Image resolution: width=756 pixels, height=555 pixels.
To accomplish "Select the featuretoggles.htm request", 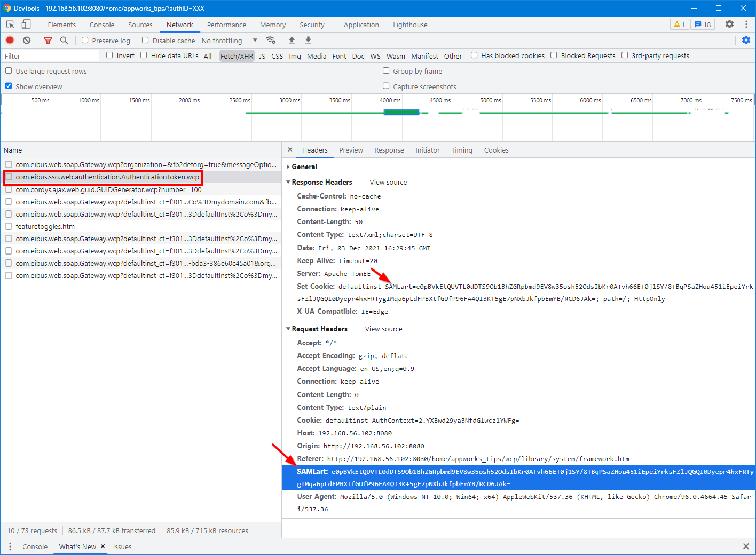I will click(x=45, y=227).
